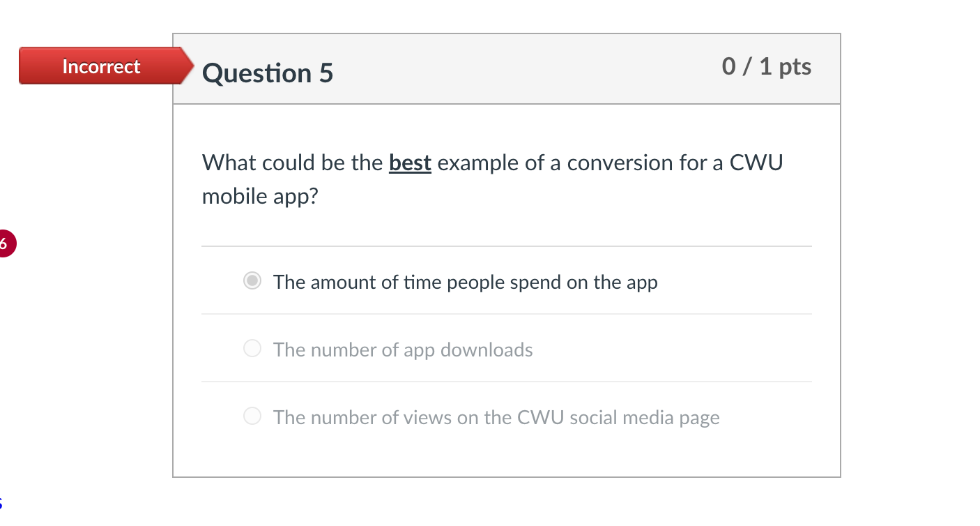
Task: Choose "The number of views on the CWU social media page"
Action: tap(252, 416)
